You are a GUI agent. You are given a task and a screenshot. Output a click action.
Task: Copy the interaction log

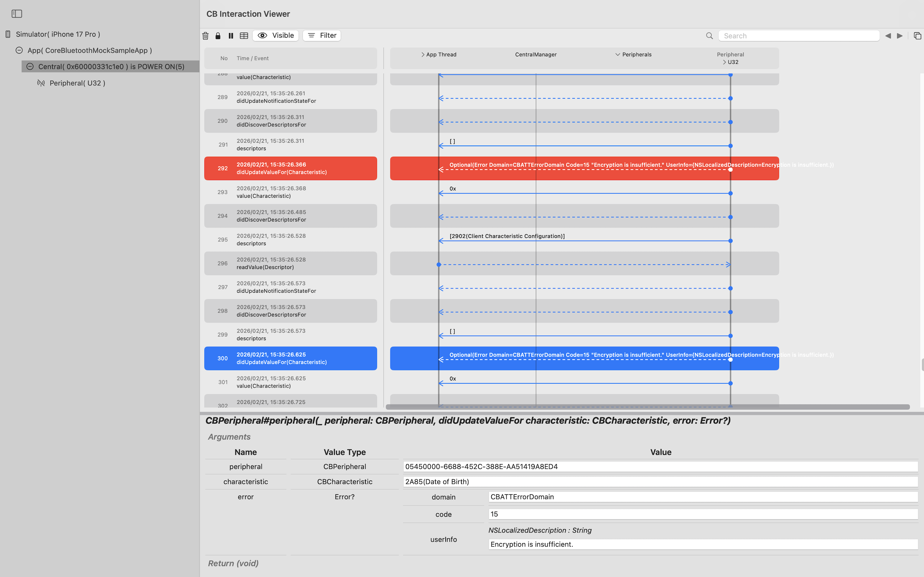917,36
